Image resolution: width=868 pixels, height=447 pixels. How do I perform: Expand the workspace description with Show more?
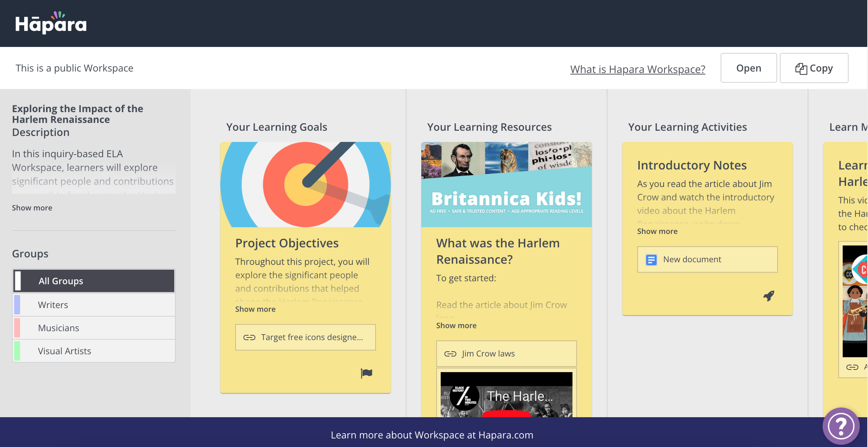[x=32, y=208]
